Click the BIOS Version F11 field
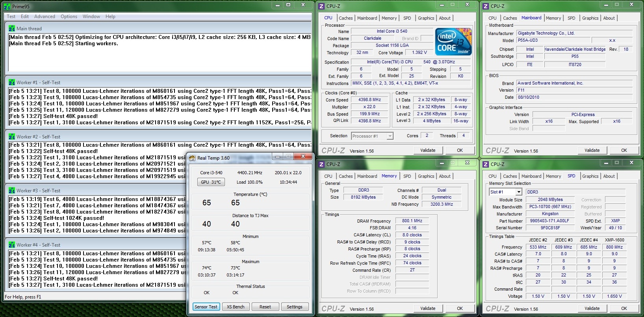 click(575, 90)
